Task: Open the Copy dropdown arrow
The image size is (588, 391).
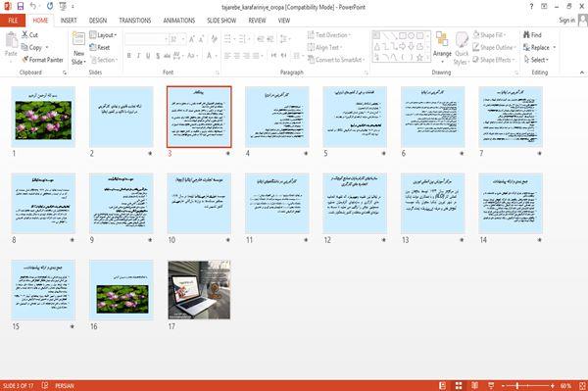Action: (47, 47)
